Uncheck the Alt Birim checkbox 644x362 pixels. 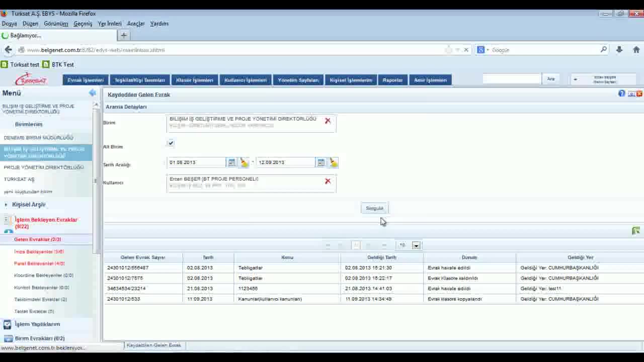coord(171,143)
